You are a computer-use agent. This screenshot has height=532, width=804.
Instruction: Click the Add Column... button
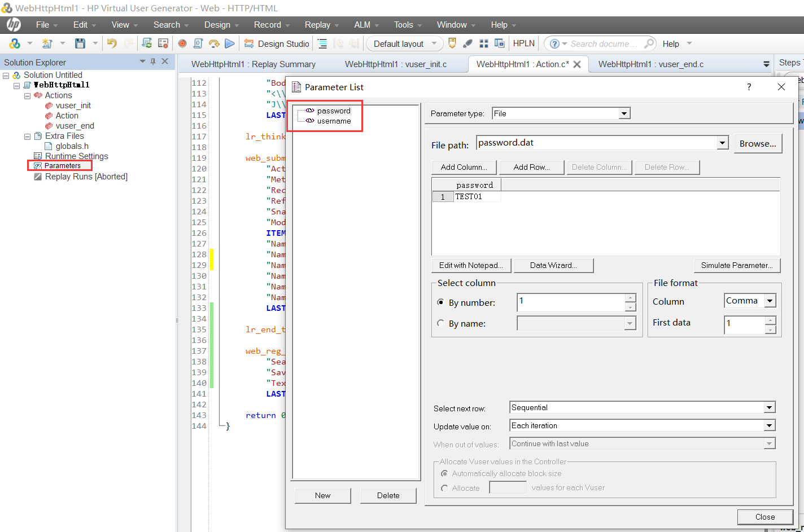click(x=464, y=167)
